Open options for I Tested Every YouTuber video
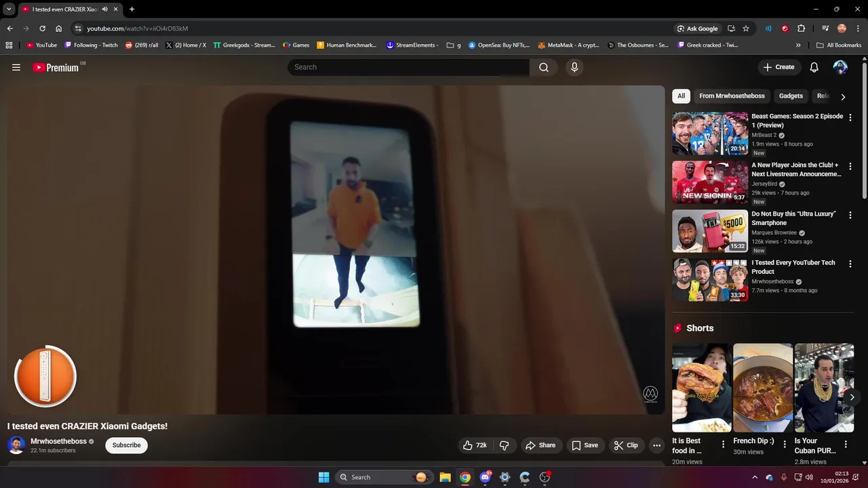The height and width of the screenshot is (488, 868). pos(850,264)
